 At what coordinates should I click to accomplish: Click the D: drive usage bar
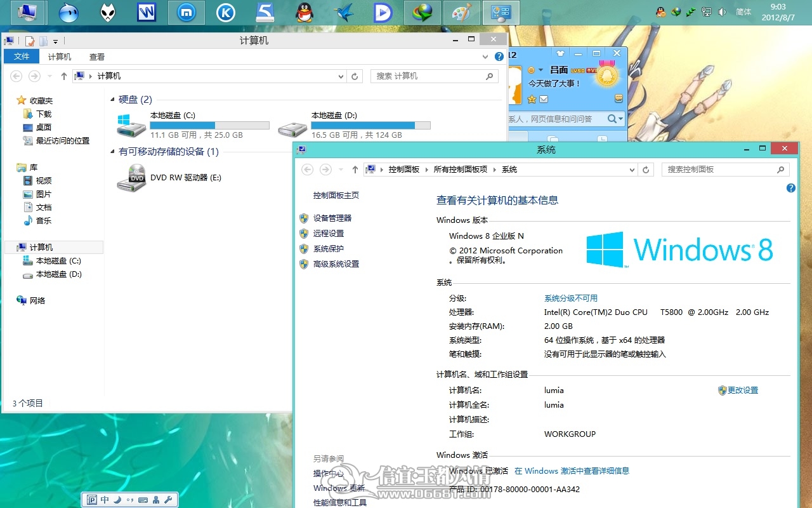click(x=370, y=125)
